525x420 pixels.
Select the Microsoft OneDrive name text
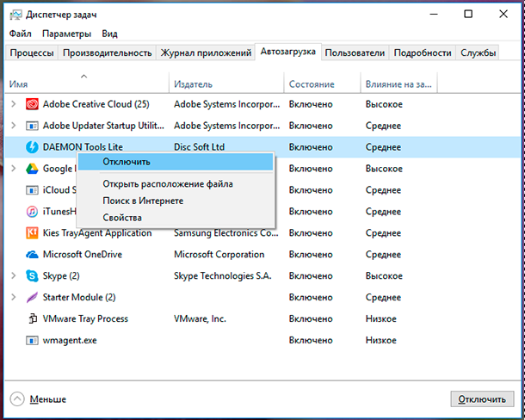coord(83,254)
